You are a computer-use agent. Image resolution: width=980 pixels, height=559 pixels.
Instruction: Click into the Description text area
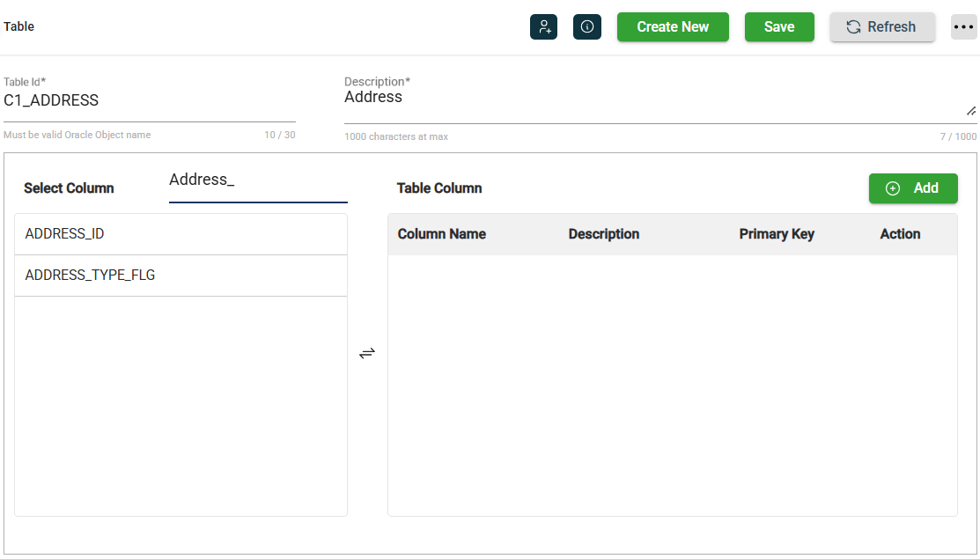point(652,101)
